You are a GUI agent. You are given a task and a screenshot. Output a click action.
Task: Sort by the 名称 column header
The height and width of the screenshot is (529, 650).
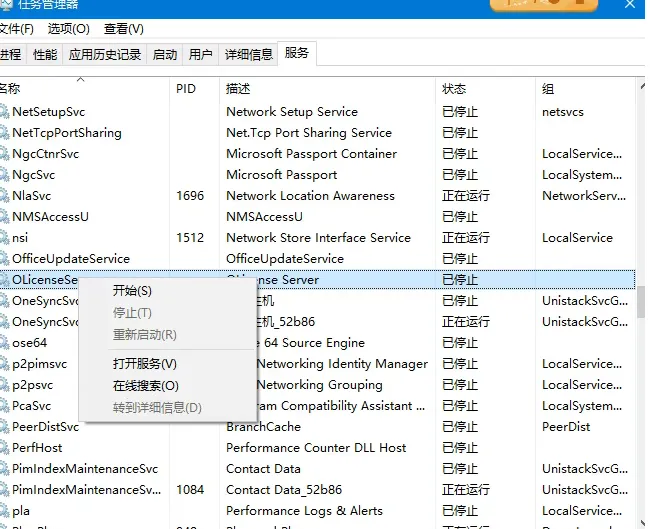pyautogui.click(x=84, y=89)
